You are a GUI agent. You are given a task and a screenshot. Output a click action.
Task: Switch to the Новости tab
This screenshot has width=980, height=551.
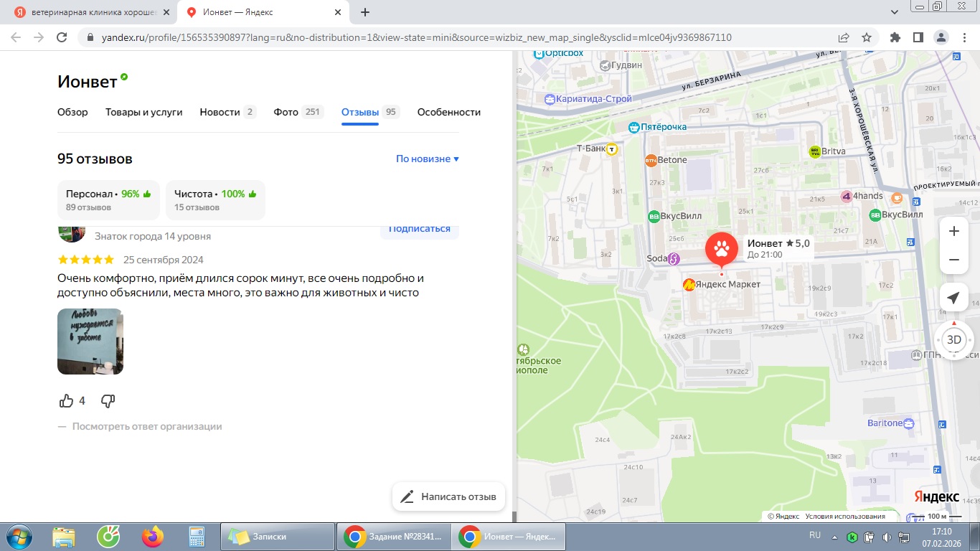[x=227, y=112]
